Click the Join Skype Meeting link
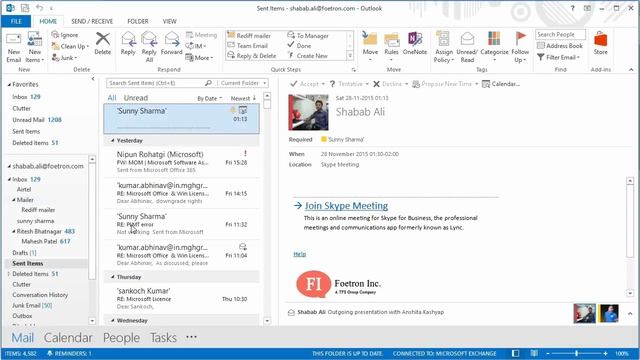640x360 pixels. 346,206
